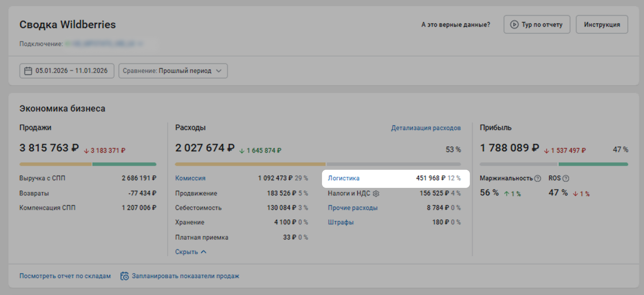Click calendar-clock icon for sales planning
Viewport: 644px width, 295px height.
point(125,276)
